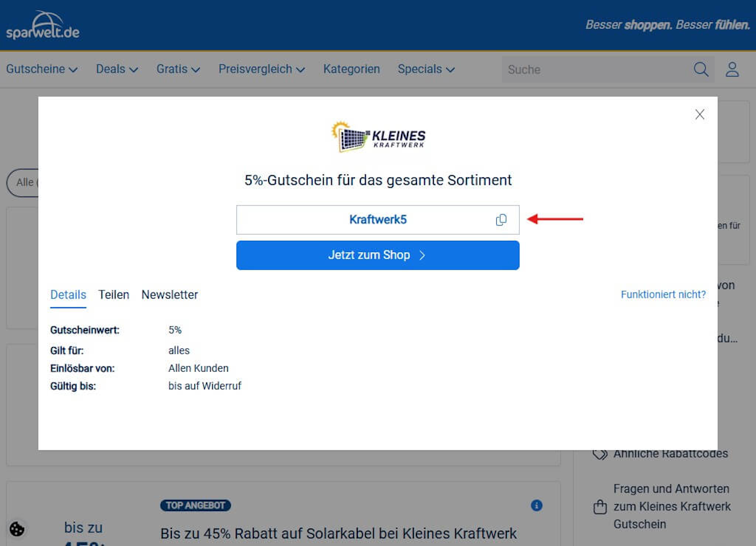The width and height of the screenshot is (756, 546).
Task: Click Funktioniert nicht? link
Action: click(663, 295)
